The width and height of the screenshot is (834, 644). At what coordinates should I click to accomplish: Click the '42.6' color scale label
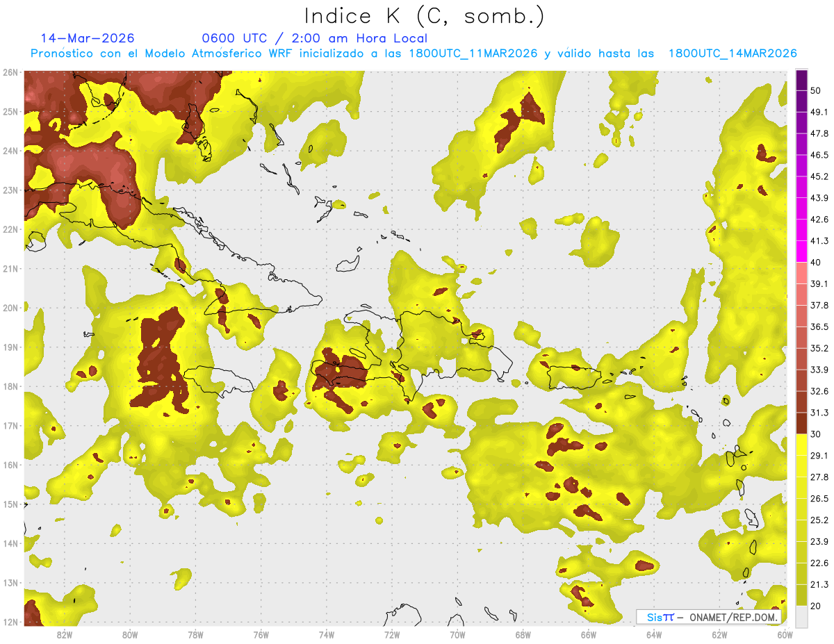click(x=819, y=220)
